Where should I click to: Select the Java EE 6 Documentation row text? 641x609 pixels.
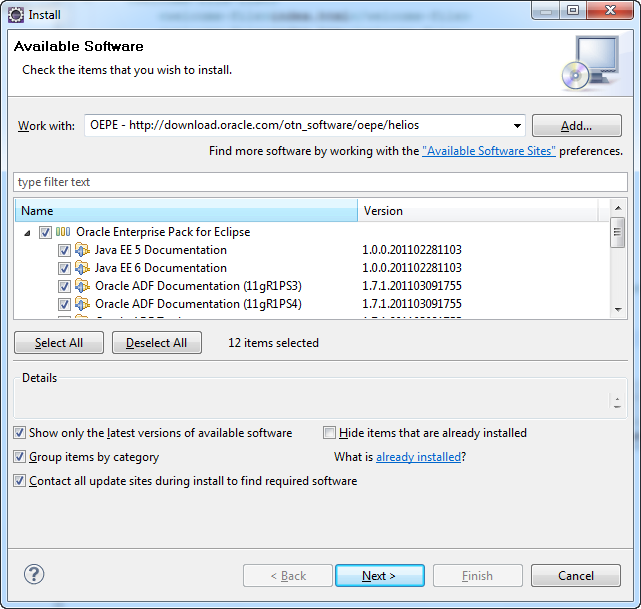click(x=161, y=268)
